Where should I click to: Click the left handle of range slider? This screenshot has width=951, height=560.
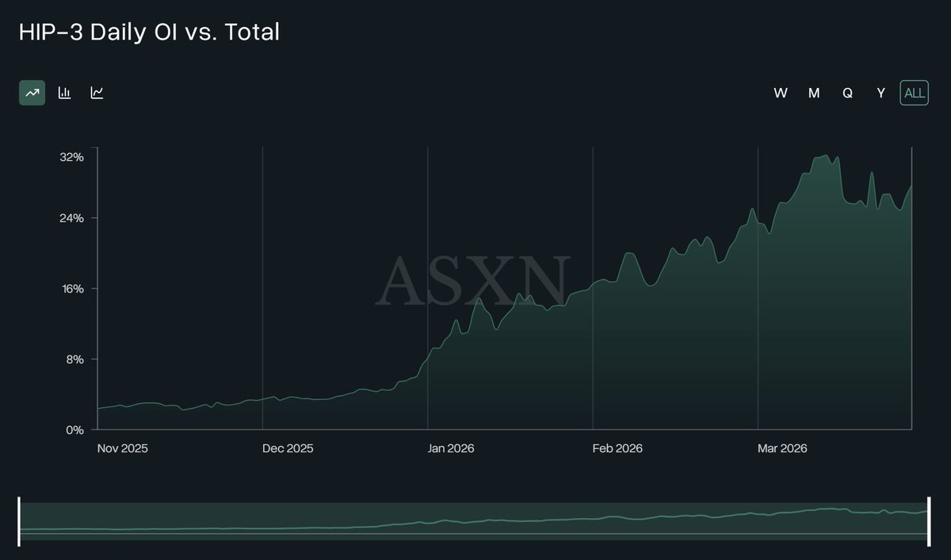(x=19, y=521)
